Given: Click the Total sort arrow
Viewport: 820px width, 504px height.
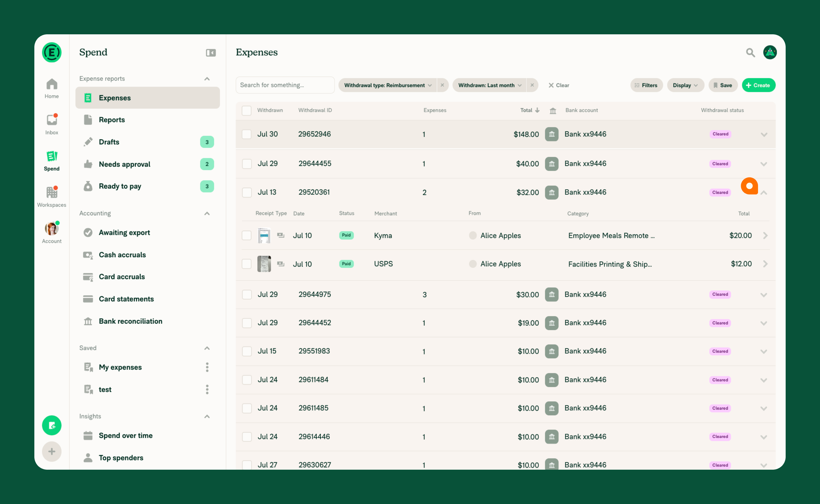Looking at the screenshot, I should coord(537,110).
